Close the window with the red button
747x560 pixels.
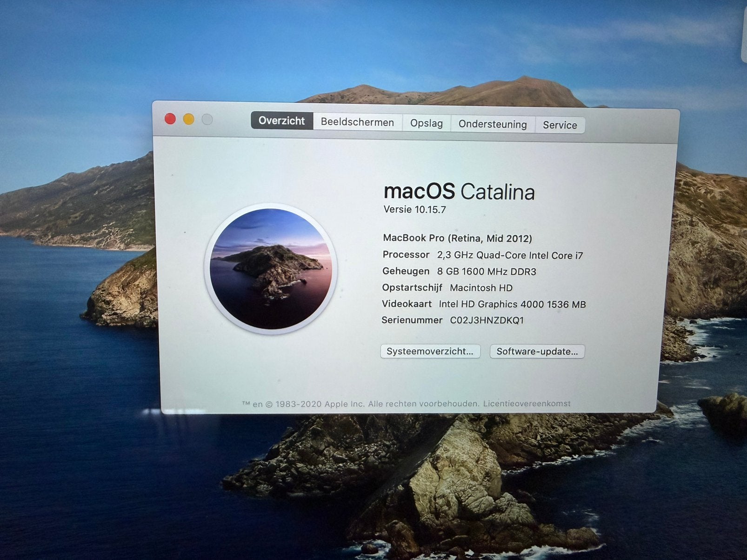(170, 119)
